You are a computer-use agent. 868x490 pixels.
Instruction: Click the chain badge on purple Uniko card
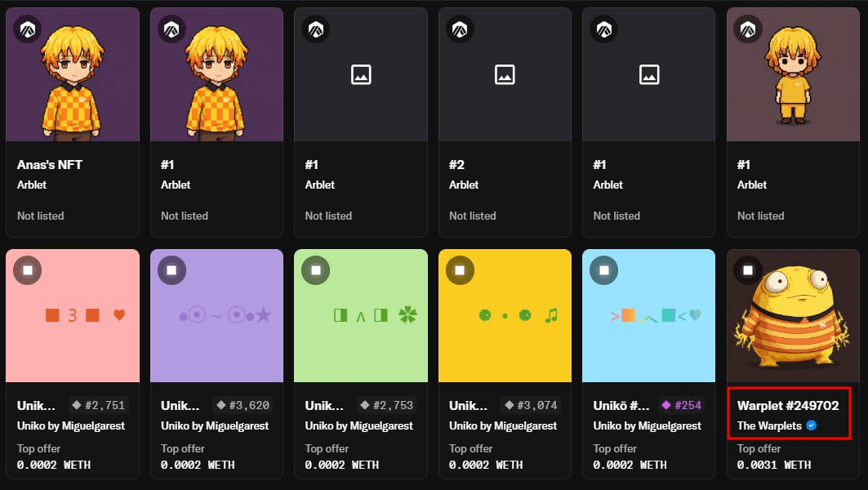(x=171, y=270)
